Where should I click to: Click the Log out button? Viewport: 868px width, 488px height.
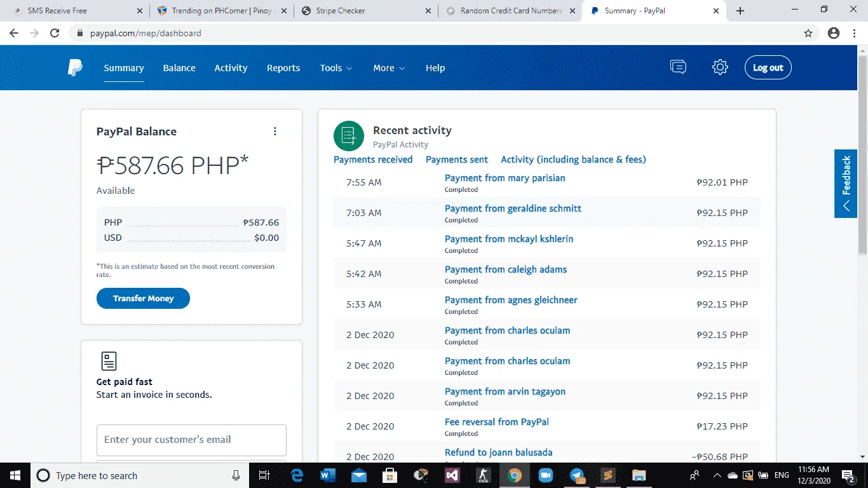tap(768, 67)
